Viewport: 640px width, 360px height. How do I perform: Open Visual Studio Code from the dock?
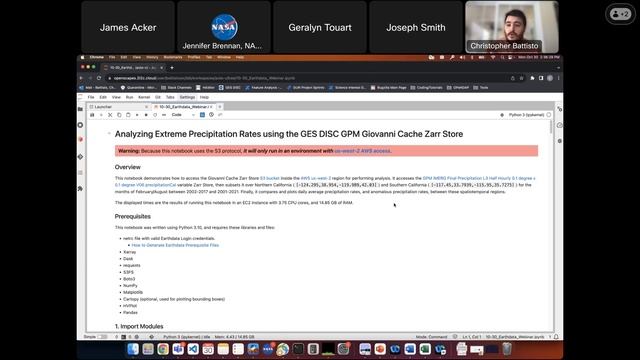[193, 349]
